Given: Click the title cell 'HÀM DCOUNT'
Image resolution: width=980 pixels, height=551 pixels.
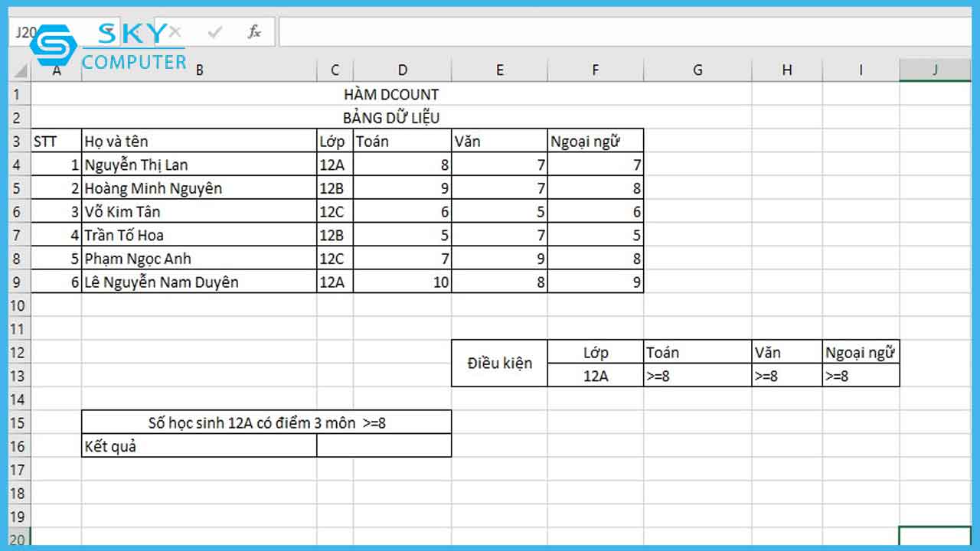Looking at the screenshot, I should (x=391, y=94).
